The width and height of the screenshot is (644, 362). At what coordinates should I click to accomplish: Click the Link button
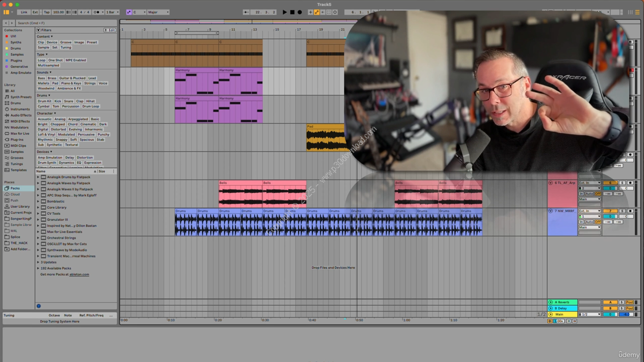click(24, 12)
